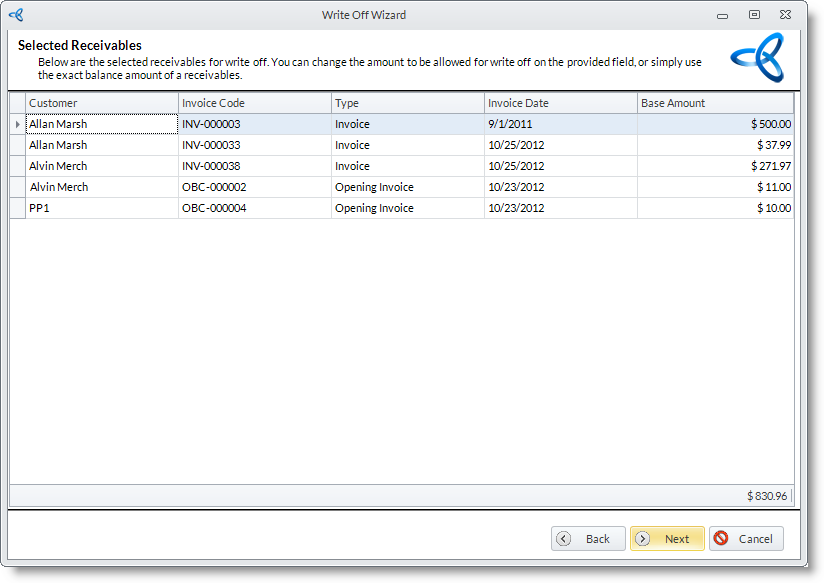
Task: Go back with the Back button
Action: point(588,538)
